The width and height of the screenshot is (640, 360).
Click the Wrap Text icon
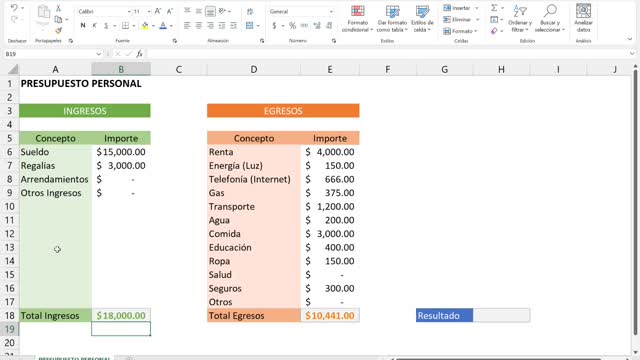coord(250,11)
